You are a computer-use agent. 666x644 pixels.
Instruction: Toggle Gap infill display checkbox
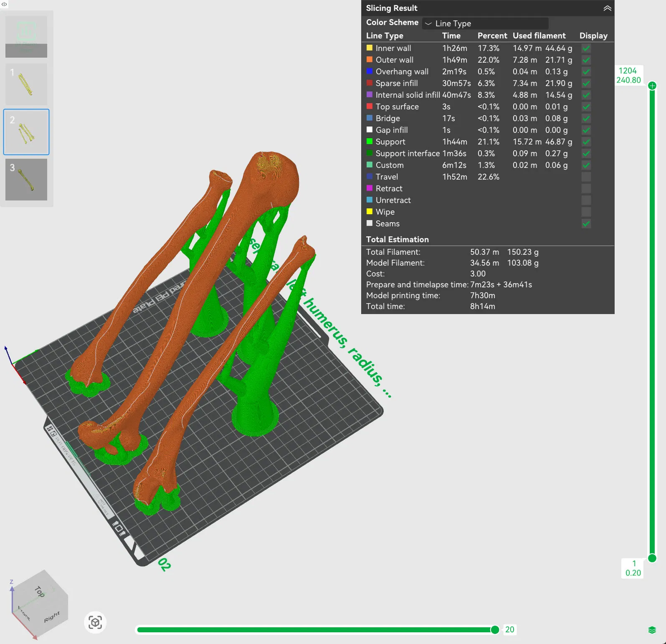point(586,130)
